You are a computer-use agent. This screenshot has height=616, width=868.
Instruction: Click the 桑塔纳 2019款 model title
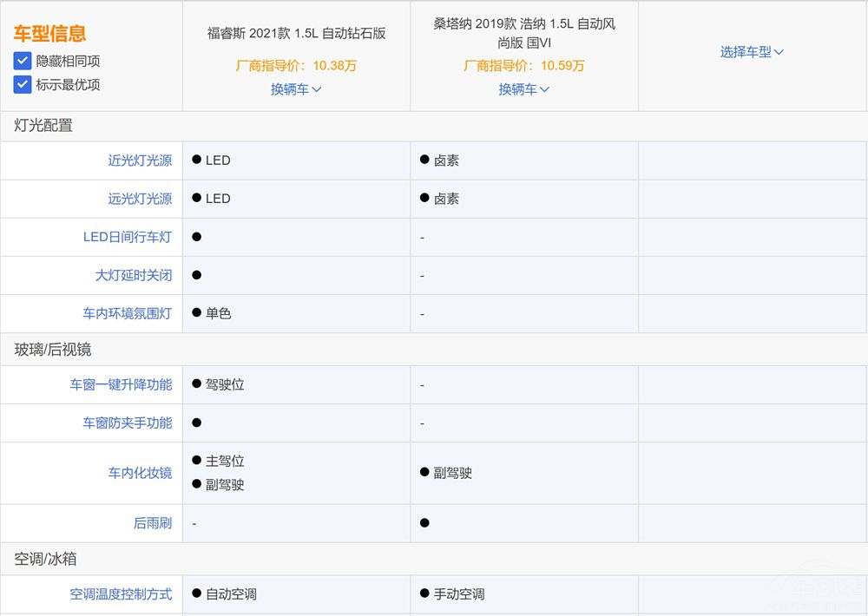pos(524,33)
